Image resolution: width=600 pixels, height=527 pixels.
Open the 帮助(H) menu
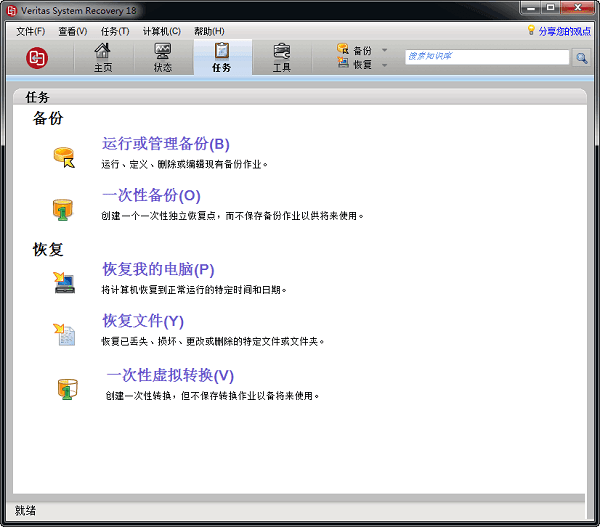point(209,31)
